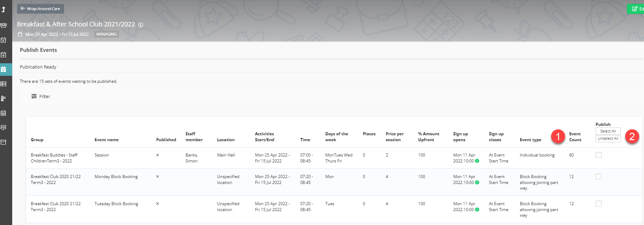The height and width of the screenshot is (225, 644).
Task: Click info icon beside the club title
Action: (140, 25)
